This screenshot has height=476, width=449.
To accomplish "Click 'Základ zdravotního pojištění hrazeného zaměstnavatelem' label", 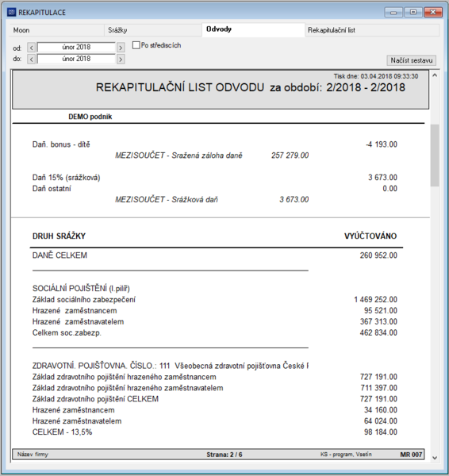I will click(128, 388).
